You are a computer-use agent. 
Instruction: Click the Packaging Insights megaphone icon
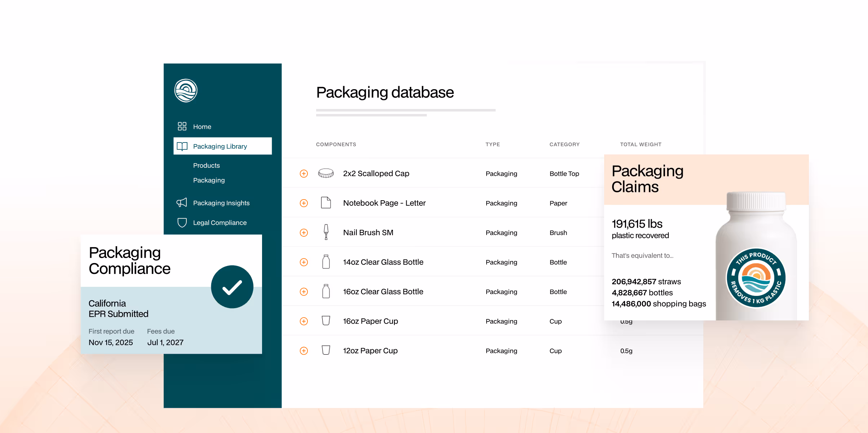coord(182,202)
